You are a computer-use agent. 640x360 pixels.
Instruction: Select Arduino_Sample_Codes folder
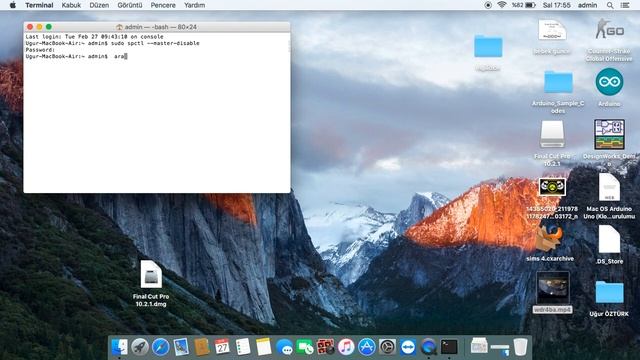(x=558, y=82)
